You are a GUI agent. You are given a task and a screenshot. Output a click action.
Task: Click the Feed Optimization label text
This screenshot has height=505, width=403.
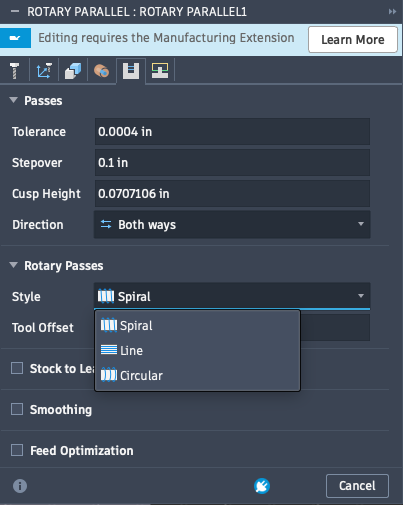tap(82, 451)
